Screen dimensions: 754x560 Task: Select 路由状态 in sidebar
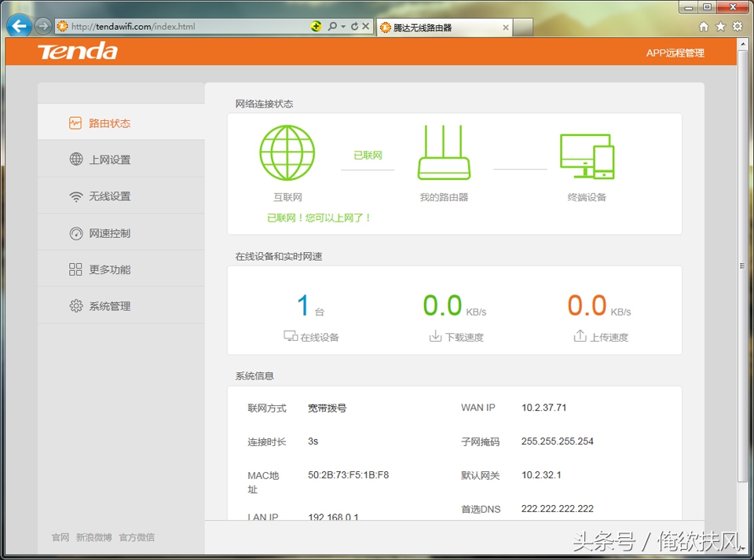click(121, 123)
